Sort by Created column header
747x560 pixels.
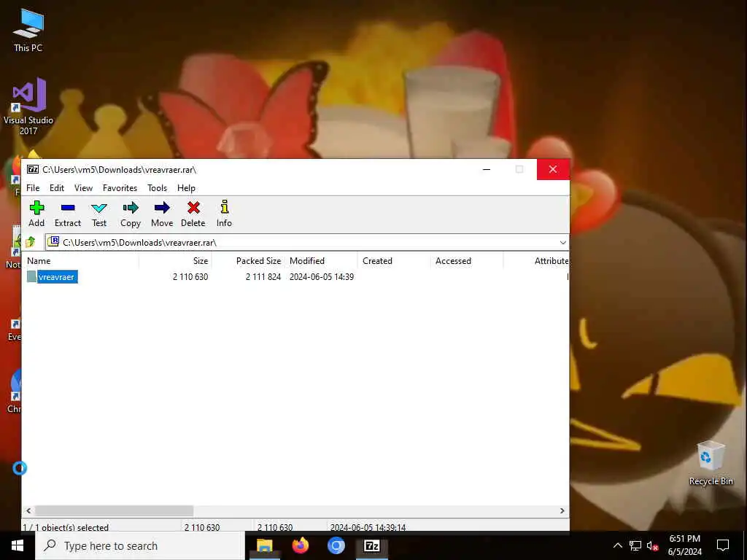[394, 261]
